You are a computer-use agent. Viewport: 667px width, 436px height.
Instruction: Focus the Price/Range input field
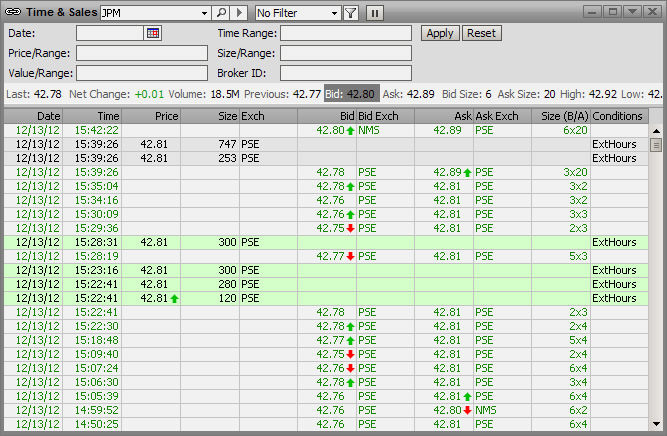(142, 53)
